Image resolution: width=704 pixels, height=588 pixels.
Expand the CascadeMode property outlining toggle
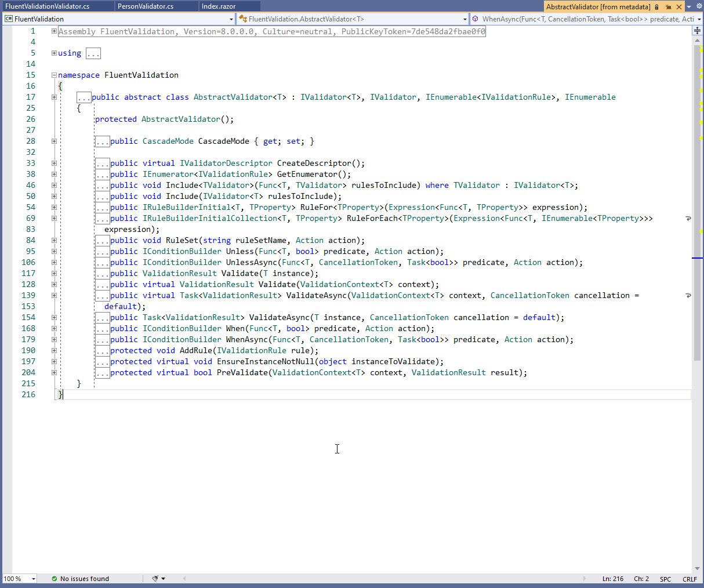pos(54,141)
